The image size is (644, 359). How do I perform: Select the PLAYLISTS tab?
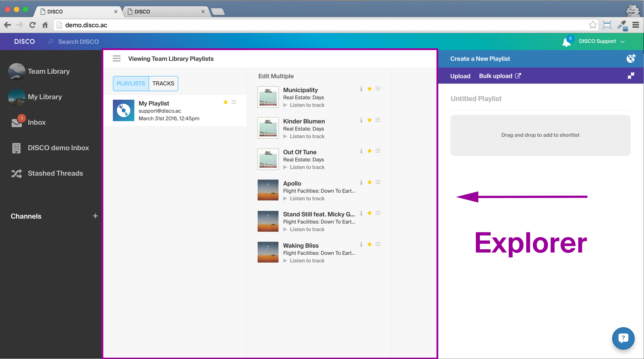coord(131,84)
